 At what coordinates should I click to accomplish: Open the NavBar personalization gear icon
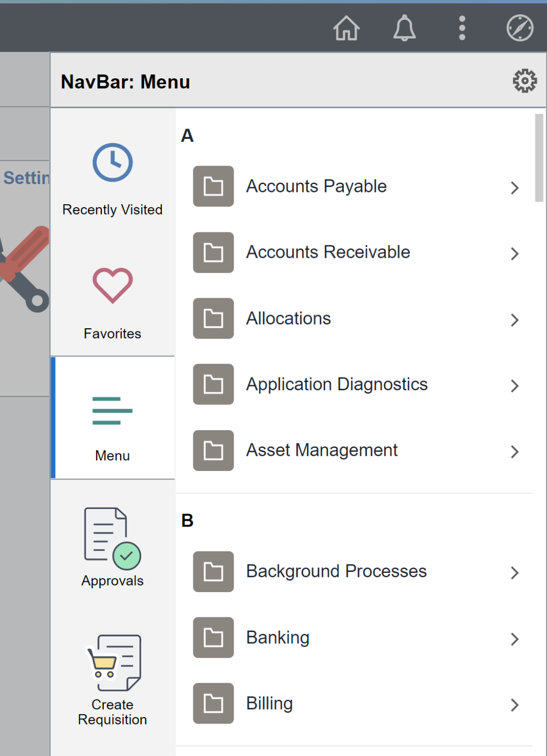524,80
